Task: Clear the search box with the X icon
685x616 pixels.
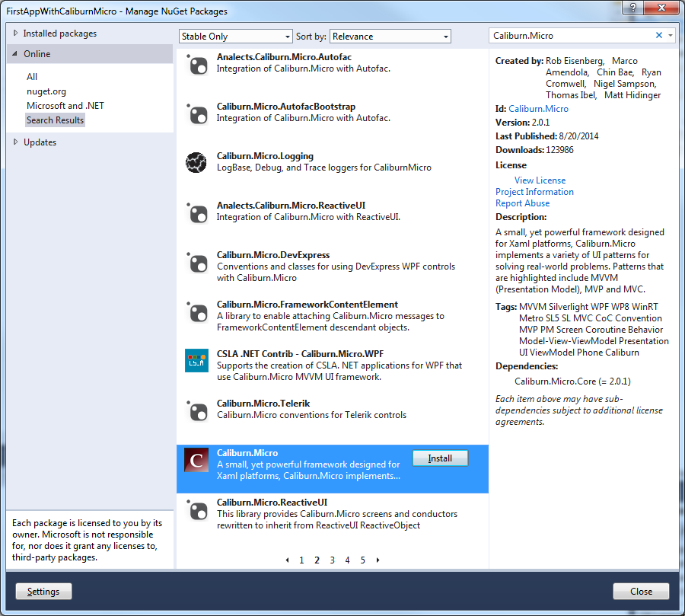Action: pyautogui.click(x=659, y=36)
